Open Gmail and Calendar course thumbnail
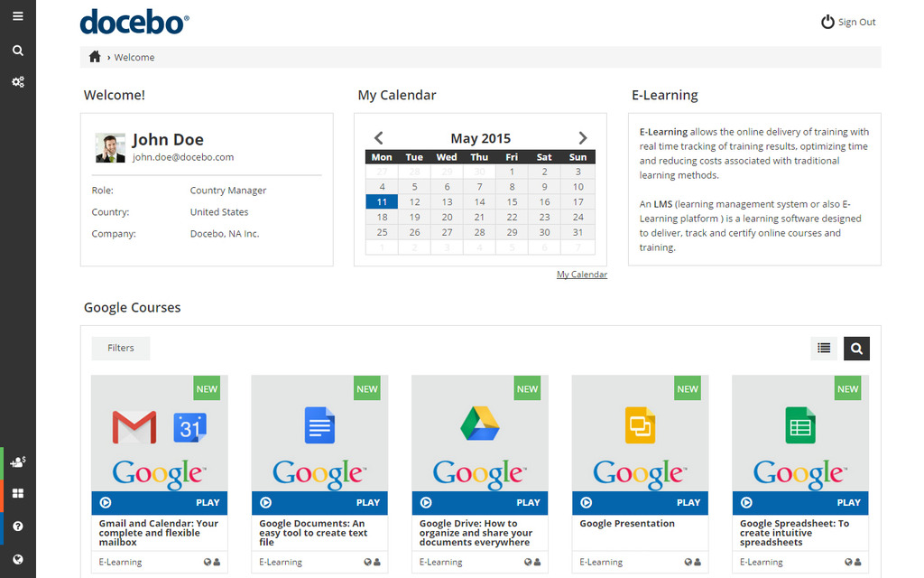Viewport: 924px width, 578px height. tap(159, 433)
